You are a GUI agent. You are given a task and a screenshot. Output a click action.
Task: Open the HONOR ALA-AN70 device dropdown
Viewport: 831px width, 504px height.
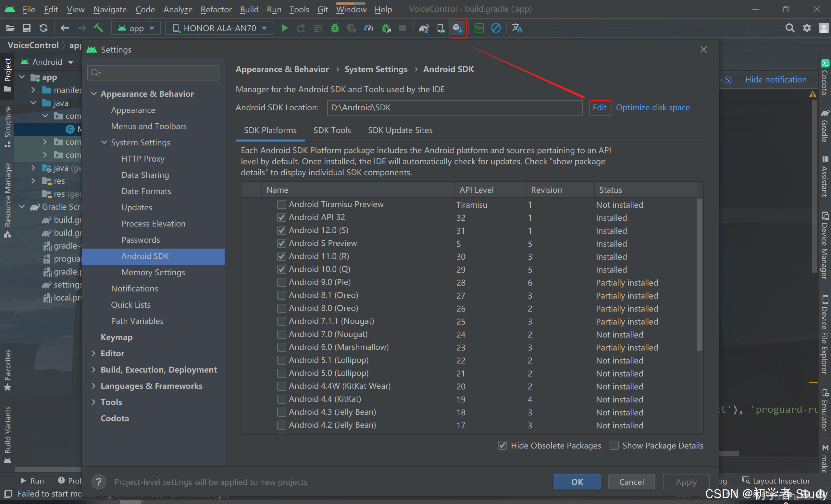coord(219,28)
